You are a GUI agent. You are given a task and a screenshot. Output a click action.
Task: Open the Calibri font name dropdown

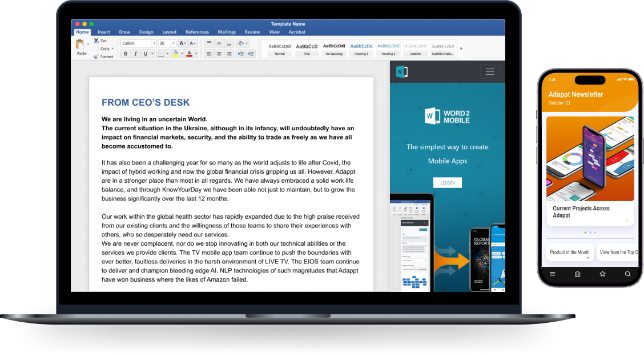pyautogui.click(x=154, y=43)
